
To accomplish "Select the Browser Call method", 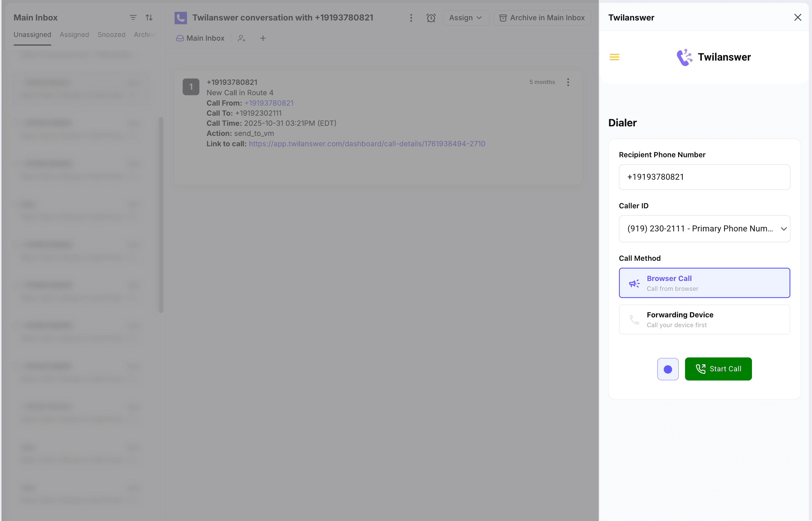I will click(x=704, y=283).
